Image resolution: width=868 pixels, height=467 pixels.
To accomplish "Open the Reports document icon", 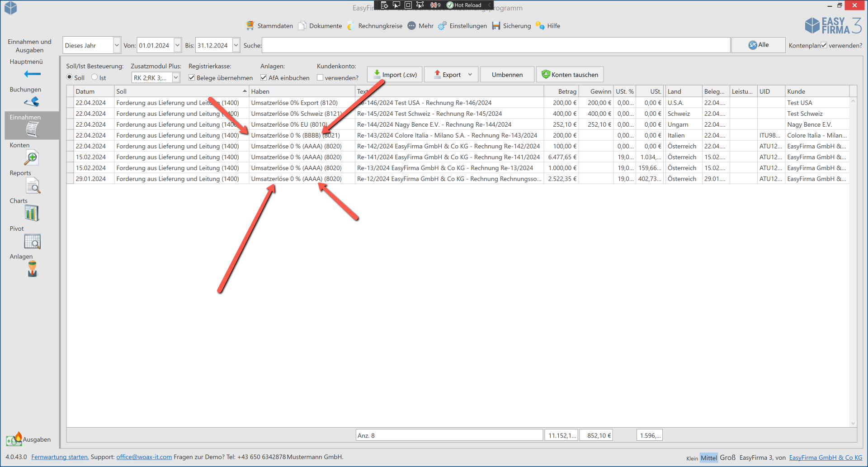I will click(33, 186).
